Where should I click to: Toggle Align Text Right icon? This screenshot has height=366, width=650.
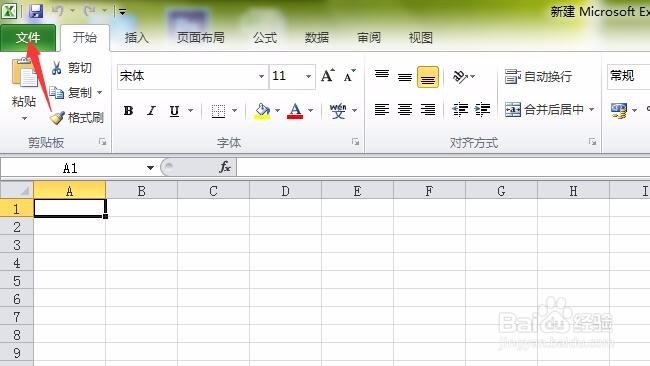(x=428, y=110)
